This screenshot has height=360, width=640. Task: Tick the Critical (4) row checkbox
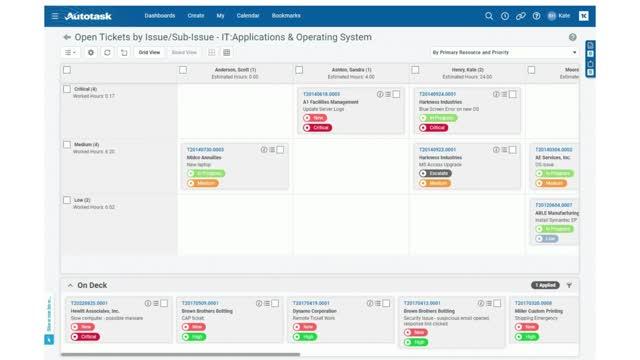tap(67, 89)
